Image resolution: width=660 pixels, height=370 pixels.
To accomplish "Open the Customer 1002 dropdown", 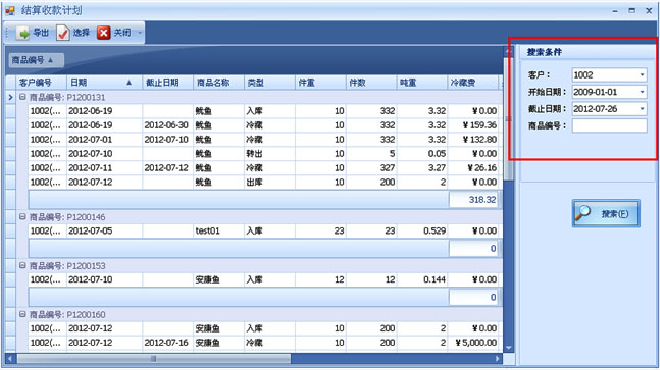I will 642,75.
